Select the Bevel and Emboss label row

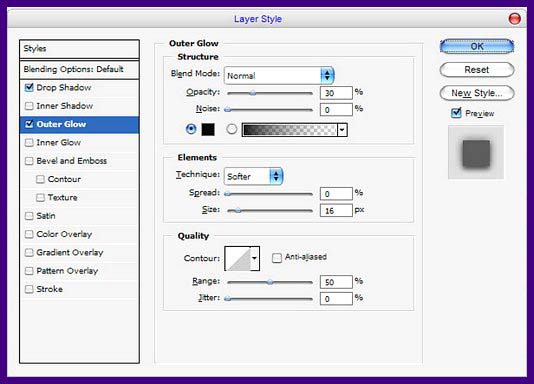79,161
